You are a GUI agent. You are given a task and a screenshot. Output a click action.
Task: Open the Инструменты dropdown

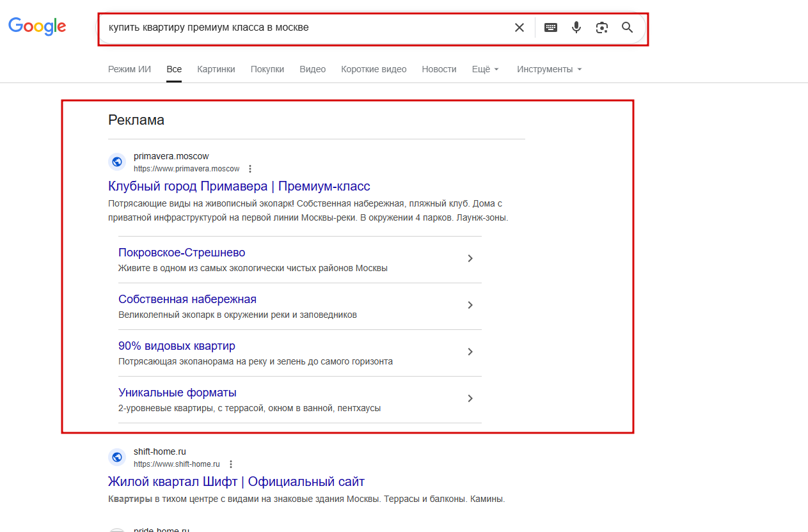pos(550,69)
